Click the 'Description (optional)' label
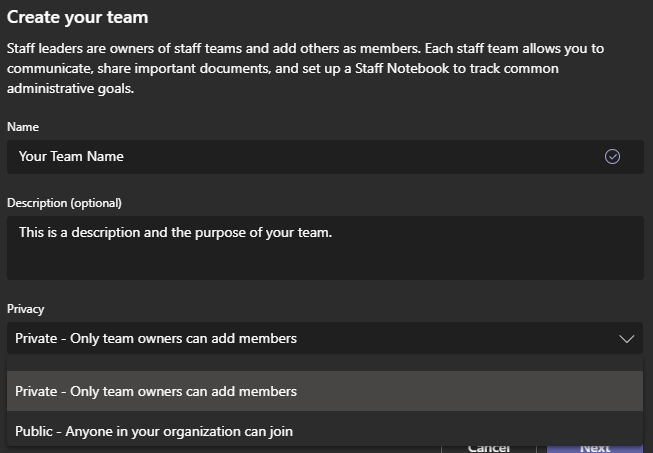The image size is (653, 453). 64,203
